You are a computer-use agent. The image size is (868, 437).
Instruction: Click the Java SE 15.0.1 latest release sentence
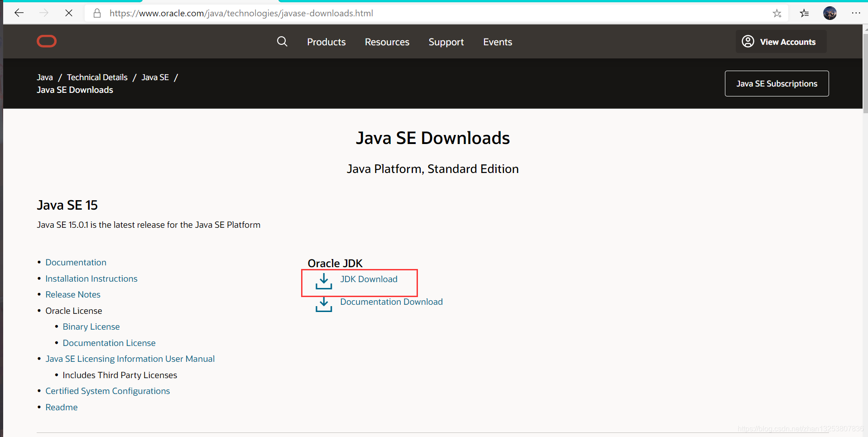[x=149, y=225]
